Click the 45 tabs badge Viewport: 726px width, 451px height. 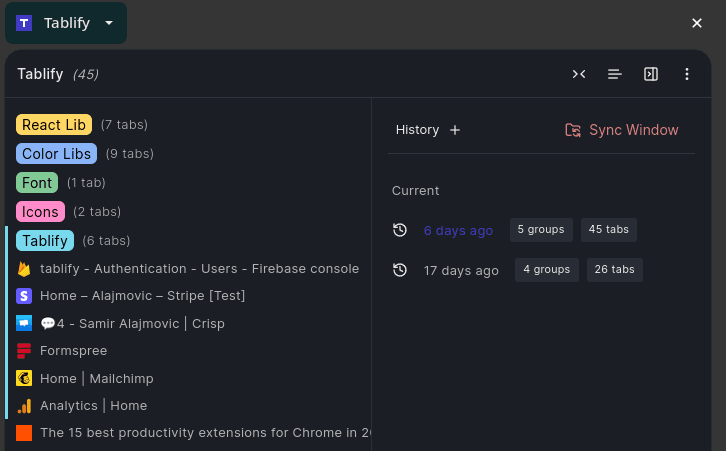[x=608, y=230]
